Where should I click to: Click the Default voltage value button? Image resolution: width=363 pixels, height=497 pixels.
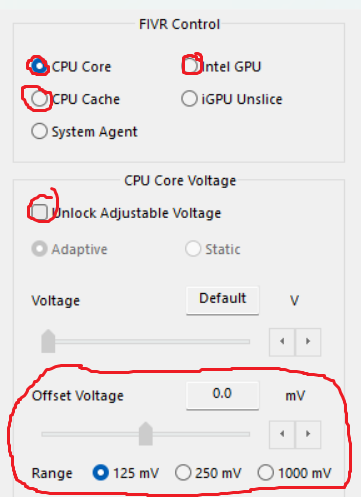tap(223, 300)
